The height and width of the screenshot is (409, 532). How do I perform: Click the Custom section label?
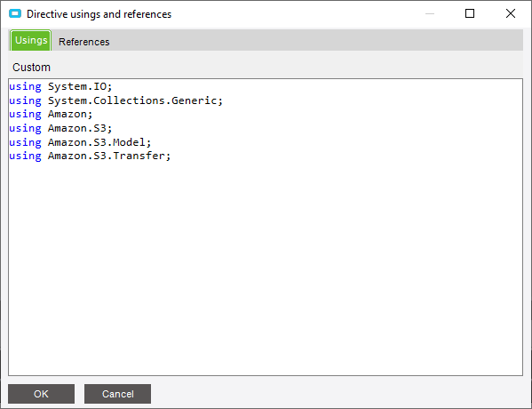[x=31, y=68]
